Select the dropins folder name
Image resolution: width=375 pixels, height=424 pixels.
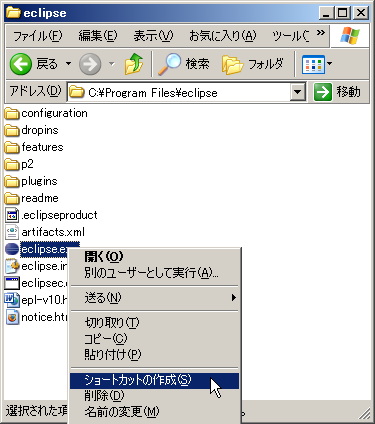tap(40, 130)
